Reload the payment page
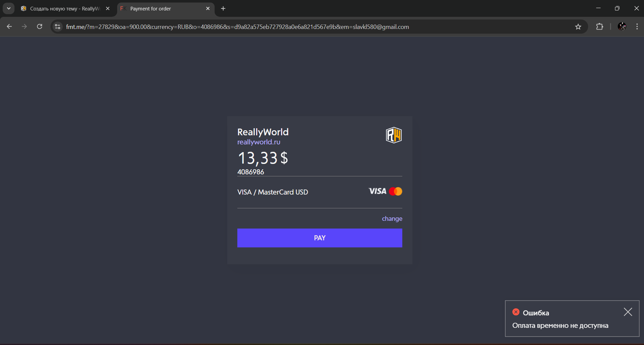644x345 pixels. (x=39, y=26)
